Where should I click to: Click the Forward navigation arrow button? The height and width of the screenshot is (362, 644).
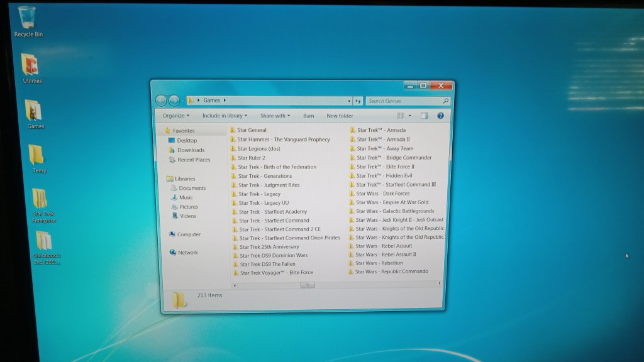pos(174,101)
